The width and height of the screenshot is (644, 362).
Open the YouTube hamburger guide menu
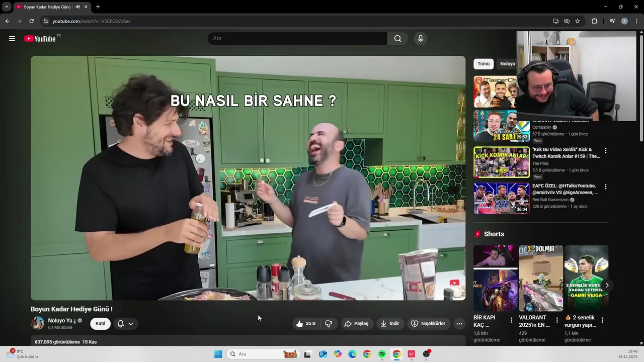pos(12,39)
